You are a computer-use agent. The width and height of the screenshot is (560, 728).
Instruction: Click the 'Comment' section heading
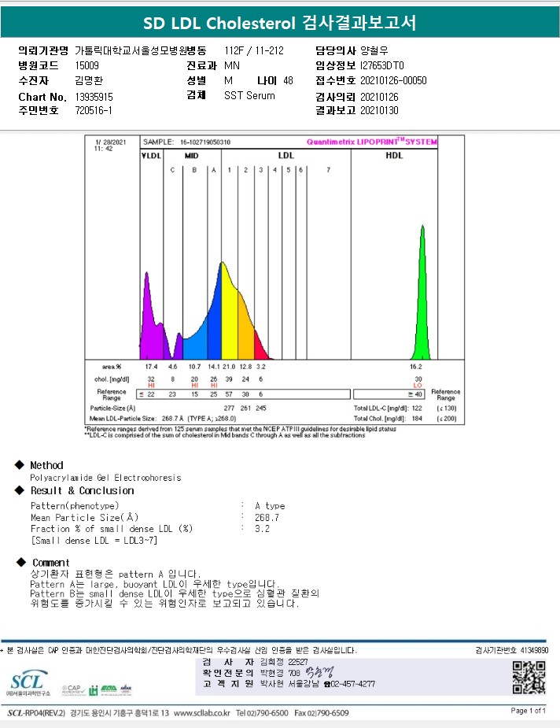tap(50, 563)
